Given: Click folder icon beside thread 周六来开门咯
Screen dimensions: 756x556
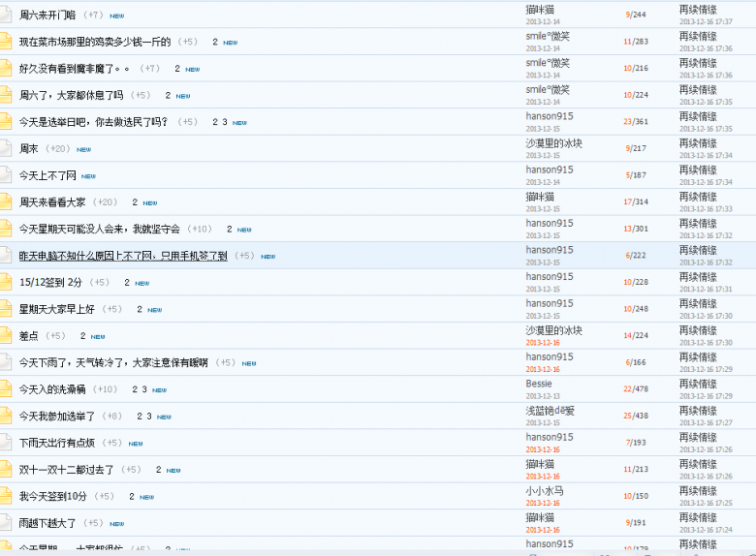Looking at the screenshot, I should 6,15.
